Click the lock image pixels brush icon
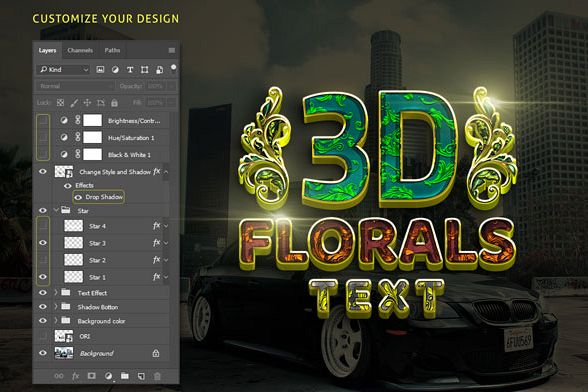Viewport: 588px width, 392px height. (x=74, y=103)
